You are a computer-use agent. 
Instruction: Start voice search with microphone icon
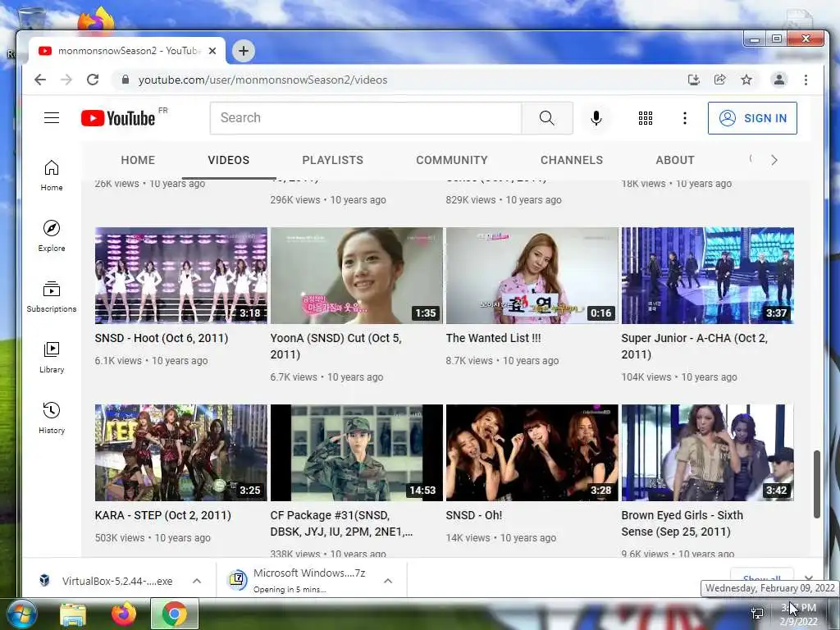[596, 118]
